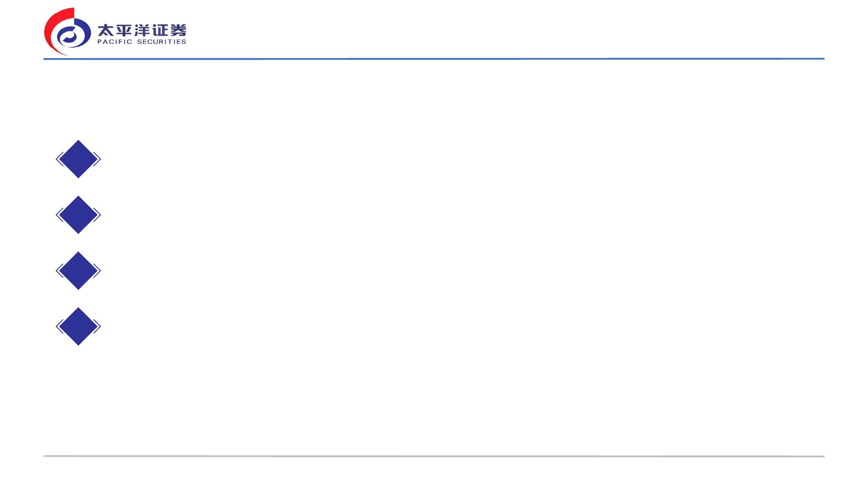The height and width of the screenshot is (488, 868).
Task: Click the 太 character in the logo
Action: [105, 30]
